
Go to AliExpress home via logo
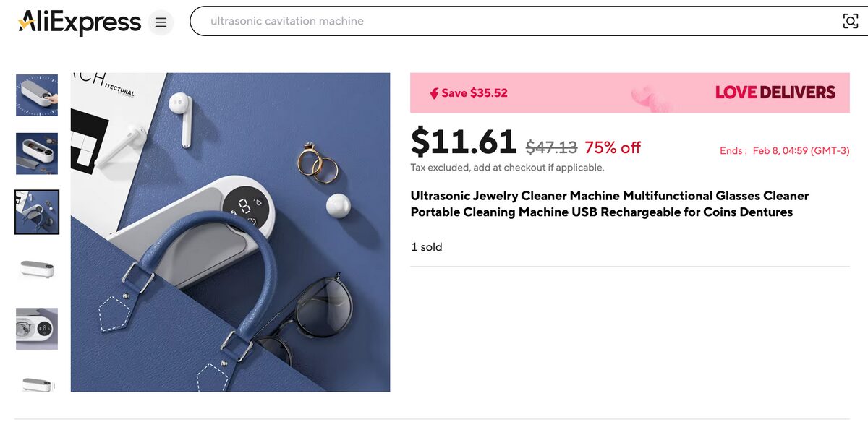pyautogui.click(x=80, y=22)
